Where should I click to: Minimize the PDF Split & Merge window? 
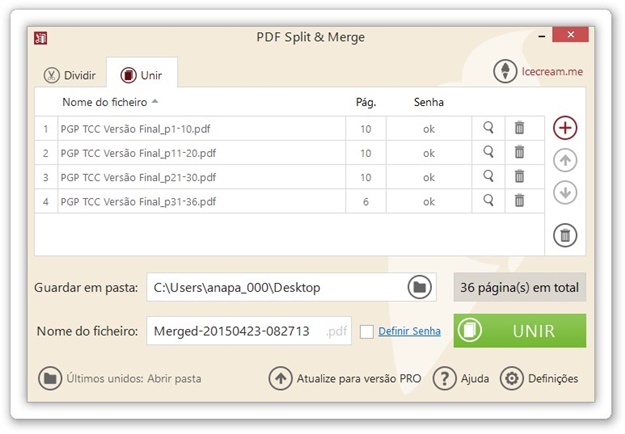point(541,36)
